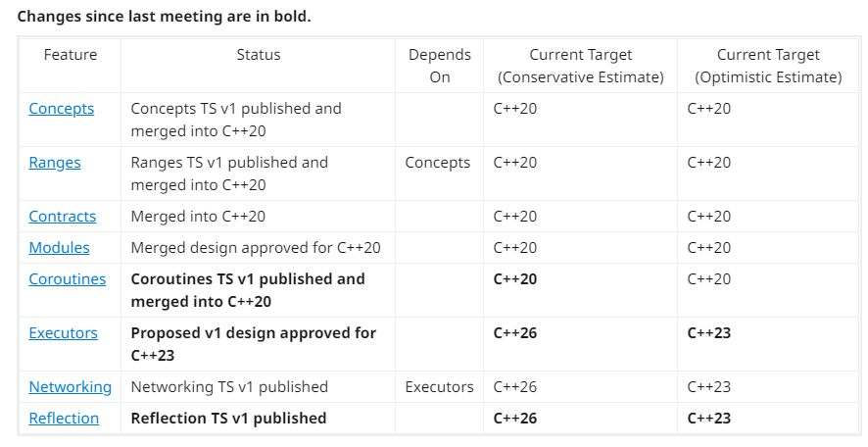
Task: Click the 'Changes since last meeting' heading text
Action: tap(165, 17)
